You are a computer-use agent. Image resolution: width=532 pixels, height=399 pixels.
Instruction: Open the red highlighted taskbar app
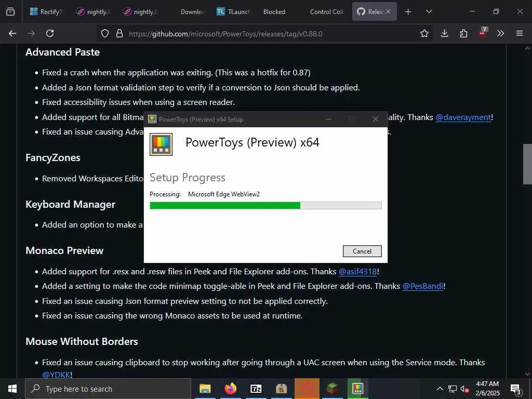click(x=307, y=389)
